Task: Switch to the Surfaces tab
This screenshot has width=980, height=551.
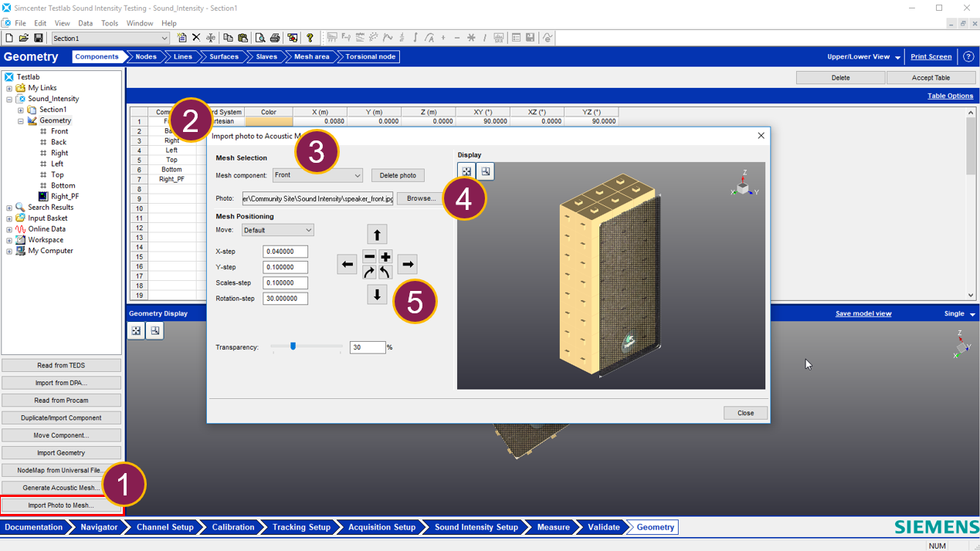Action: (224, 56)
